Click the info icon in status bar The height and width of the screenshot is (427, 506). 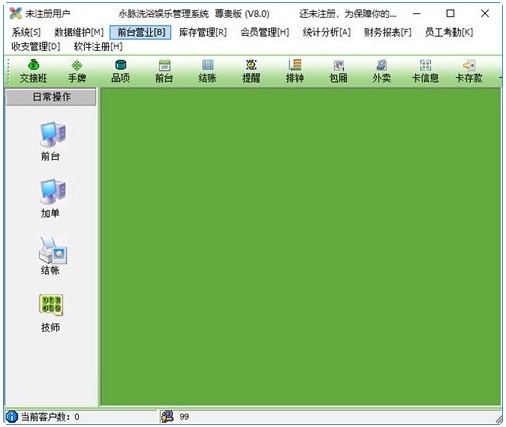tap(12, 416)
